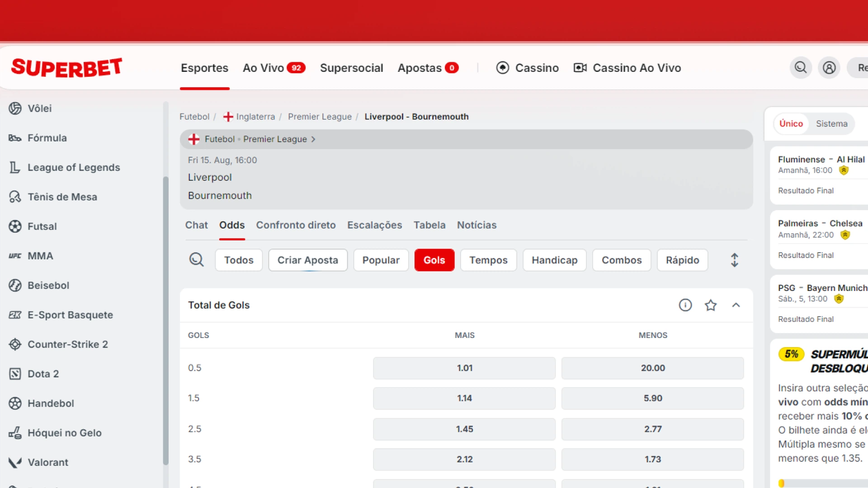Image resolution: width=868 pixels, height=488 pixels.
Task: Click the League of Legends icon
Action: (x=15, y=167)
